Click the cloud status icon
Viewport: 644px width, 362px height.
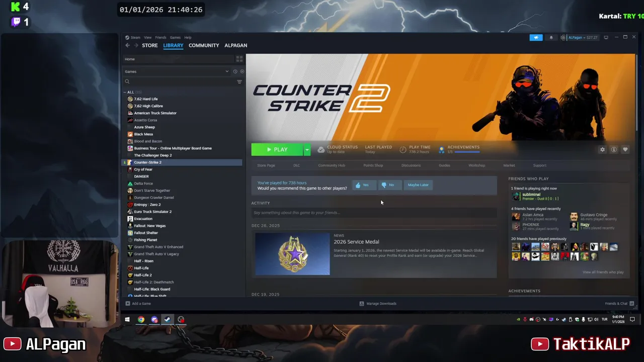coord(321,149)
